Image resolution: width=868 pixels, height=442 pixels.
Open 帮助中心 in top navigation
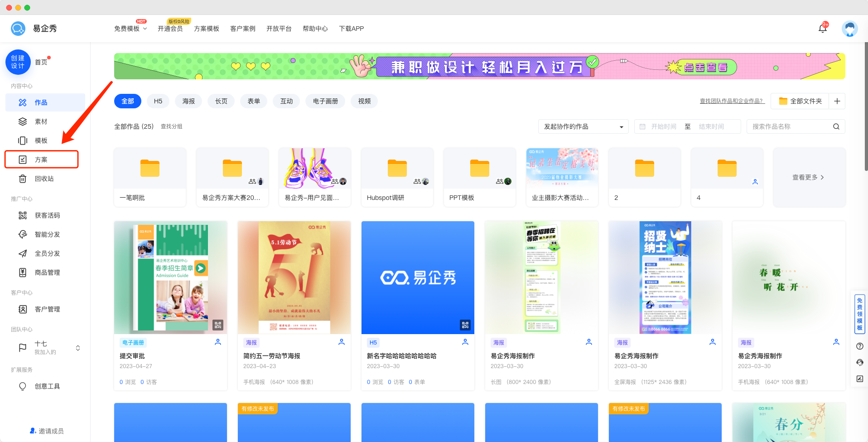pyautogui.click(x=315, y=29)
